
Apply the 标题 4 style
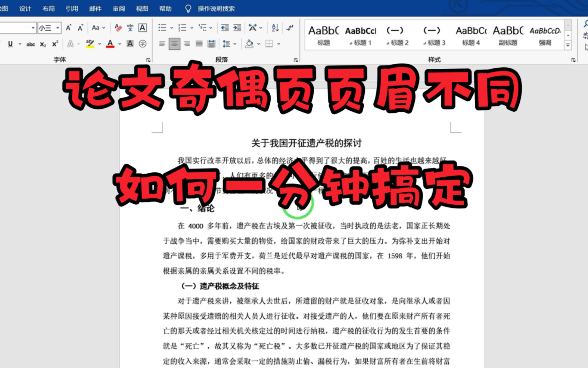tap(471, 35)
